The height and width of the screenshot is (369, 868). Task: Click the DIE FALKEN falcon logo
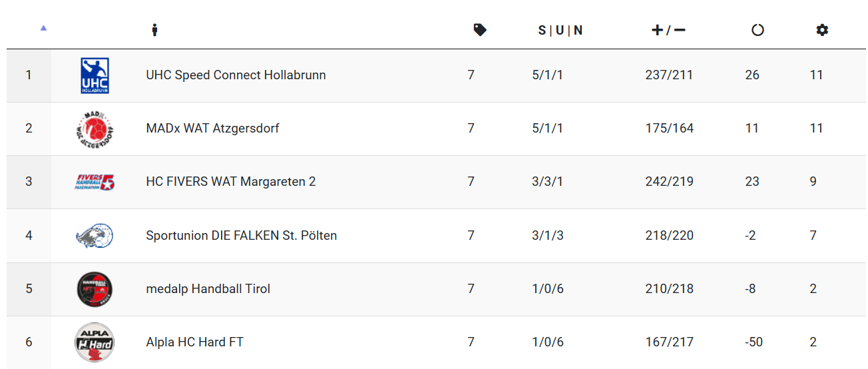tap(95, 236)
